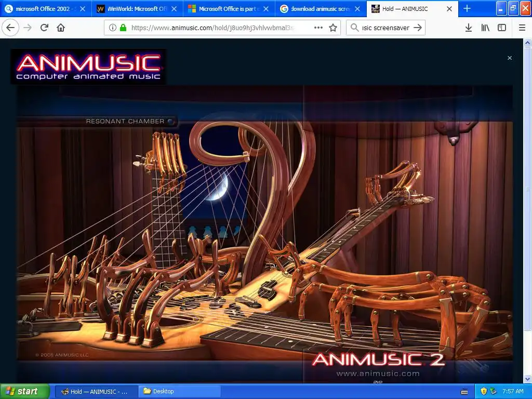The height and width of the screenshot is (399, 532).
Task: Bookmark this page with the star
Action: (x=333, y=28)
